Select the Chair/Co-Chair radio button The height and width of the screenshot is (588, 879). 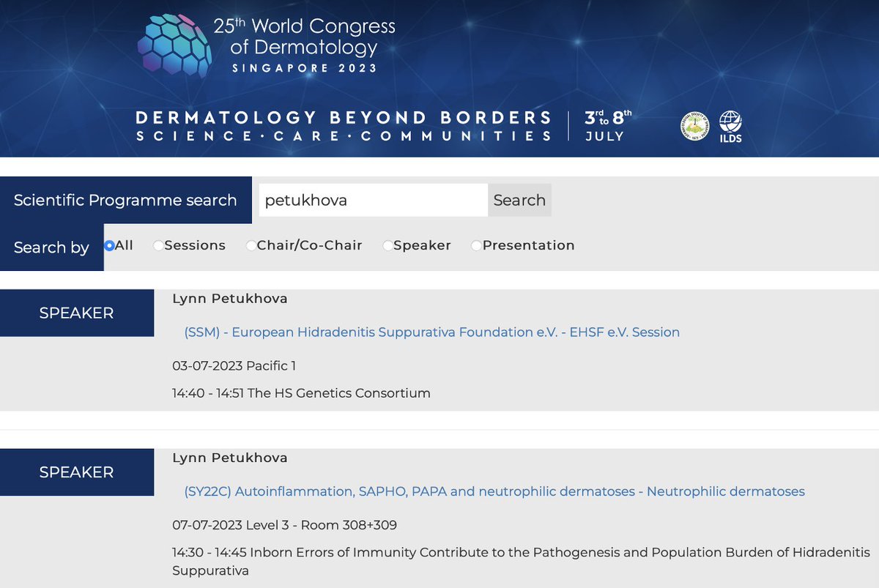251,245
